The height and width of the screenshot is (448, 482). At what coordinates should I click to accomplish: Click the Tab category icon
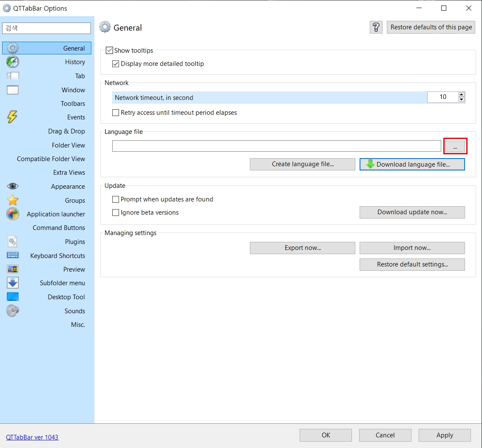click(13, 76)
